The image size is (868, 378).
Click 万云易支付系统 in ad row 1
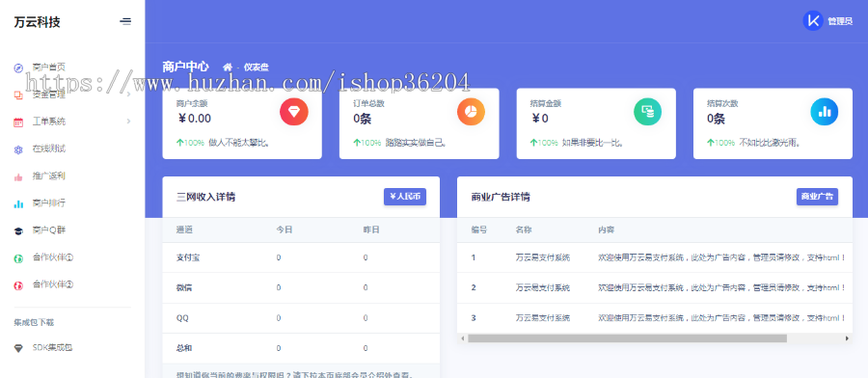click(x=542, y=257)
